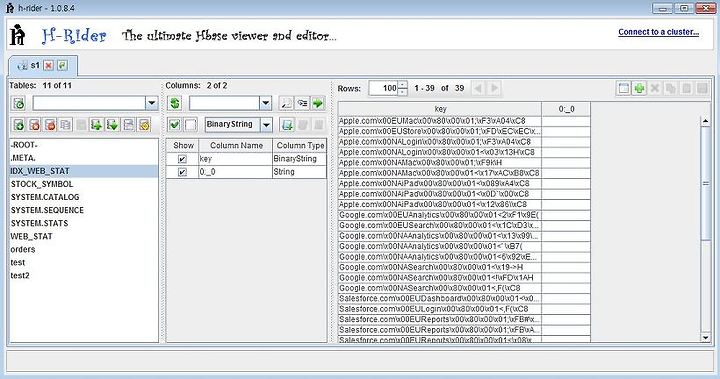720x379 pixels.
Task: Open the BinaryString type dropdown
Action: tap(266, 124)
